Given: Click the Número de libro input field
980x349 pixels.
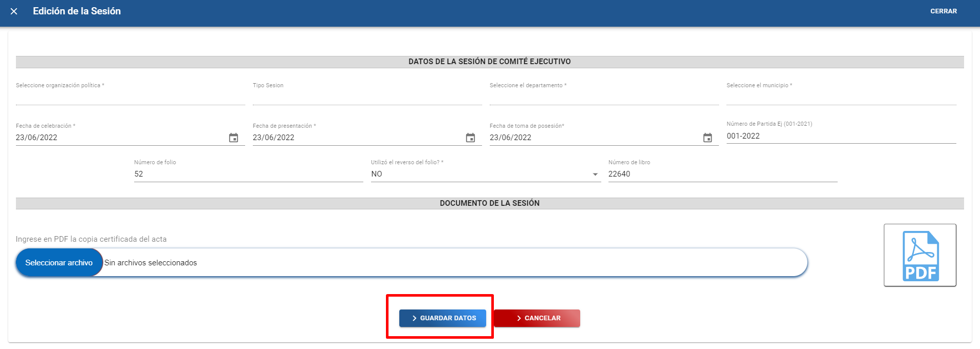Looking at the screenshot, I should point(722,174).
